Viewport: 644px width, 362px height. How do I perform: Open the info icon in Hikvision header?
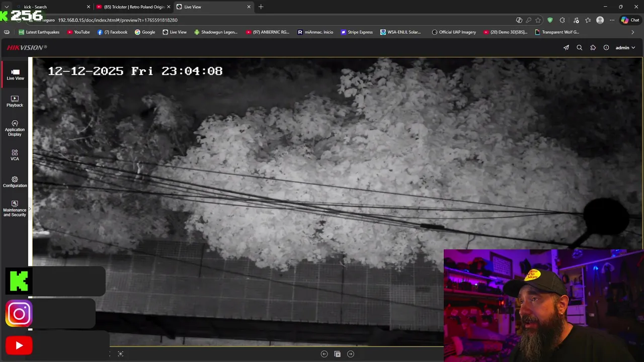coord(606,48)
